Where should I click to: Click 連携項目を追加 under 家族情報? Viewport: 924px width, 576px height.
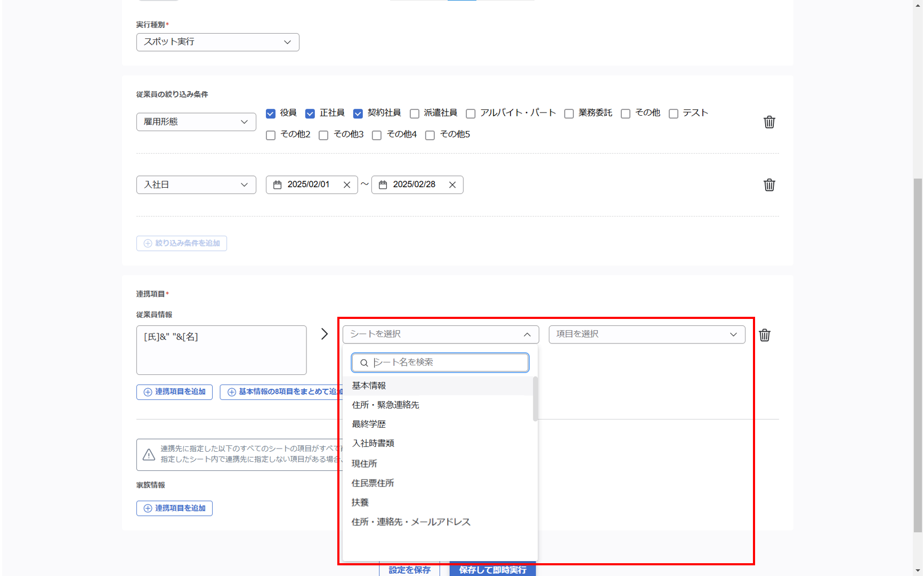(x=174, y=508)
